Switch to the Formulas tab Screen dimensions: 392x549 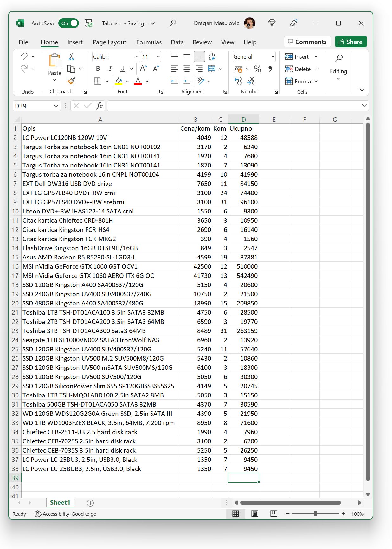point(149,42)
